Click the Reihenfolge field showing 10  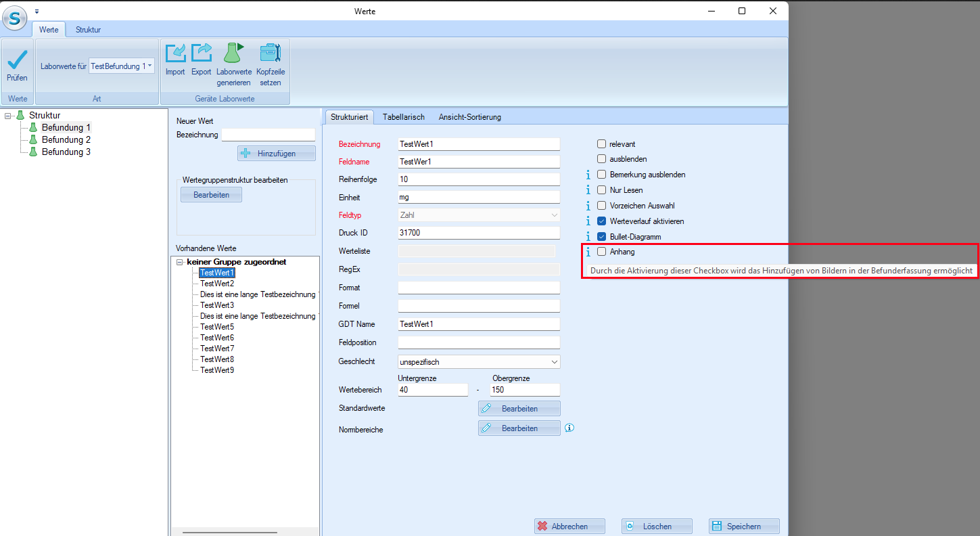pyautogui.click(x=479, y=179)
